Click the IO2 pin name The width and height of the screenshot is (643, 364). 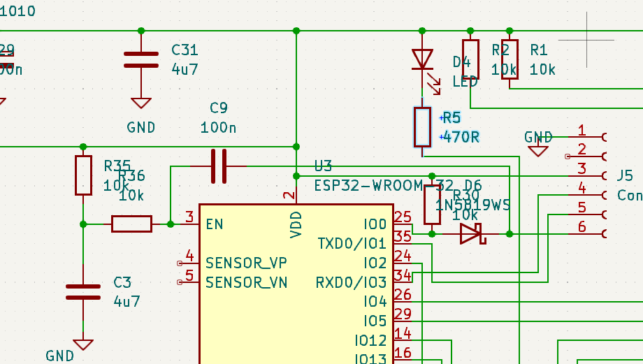pos(375,263)
